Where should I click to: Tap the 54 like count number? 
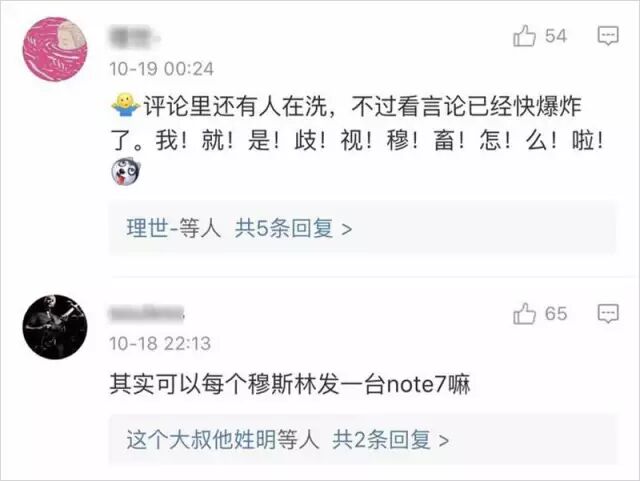point(556,36)
